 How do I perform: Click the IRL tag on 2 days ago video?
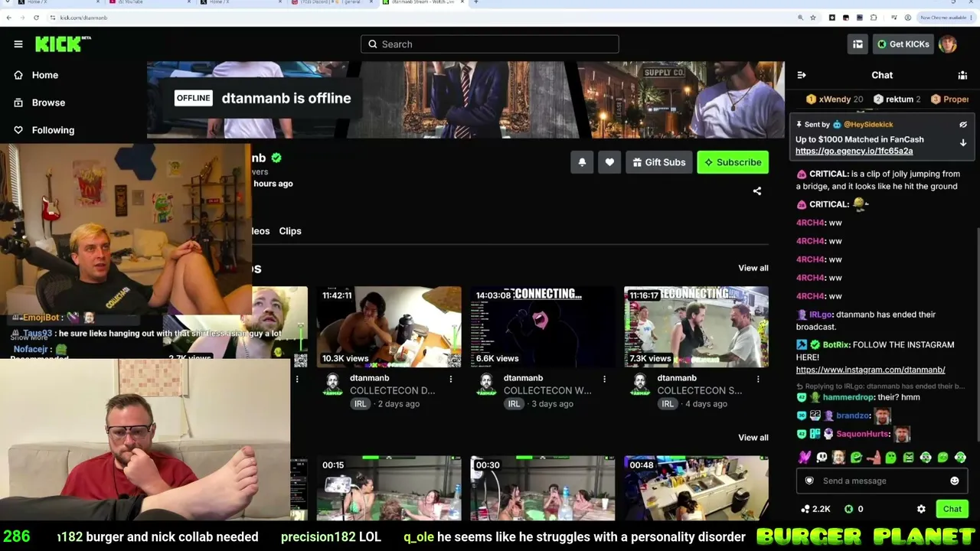coord(360,404)
